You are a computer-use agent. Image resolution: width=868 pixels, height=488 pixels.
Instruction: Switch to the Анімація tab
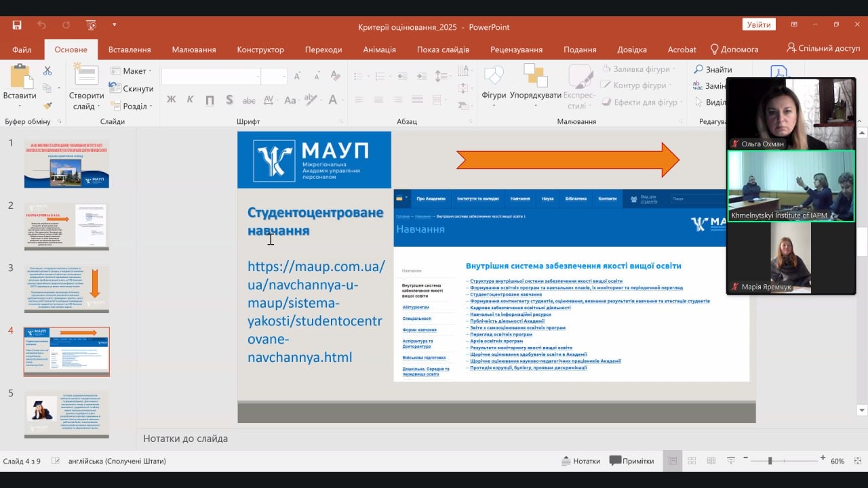point(379,49)
